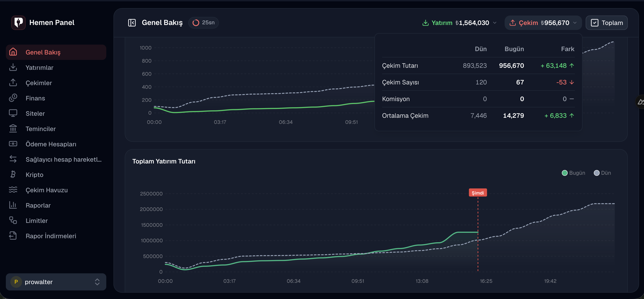The image size is (644, 299).
Task: Click the Çekim Sayısı row label
Action: click(x=400, y=82)
